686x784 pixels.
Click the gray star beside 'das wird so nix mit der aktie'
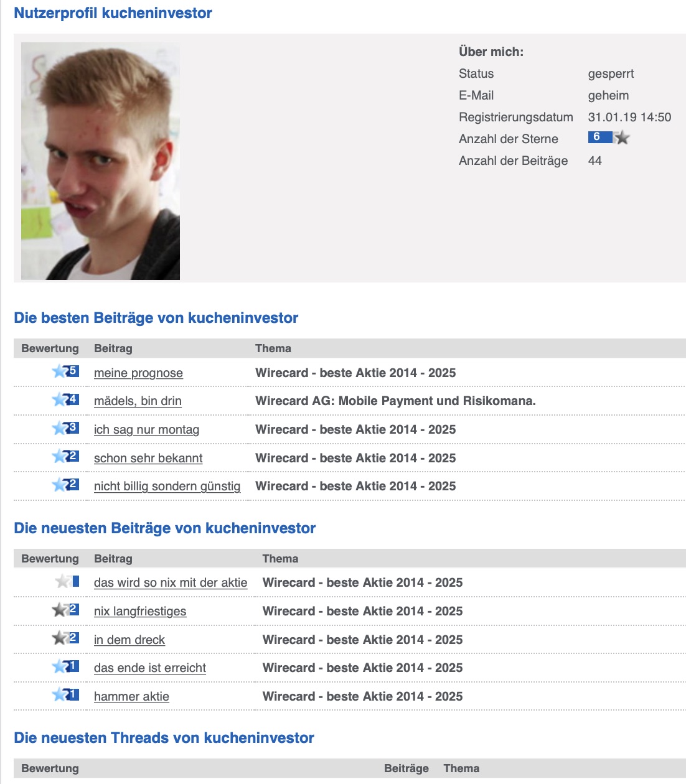point(64,581)
